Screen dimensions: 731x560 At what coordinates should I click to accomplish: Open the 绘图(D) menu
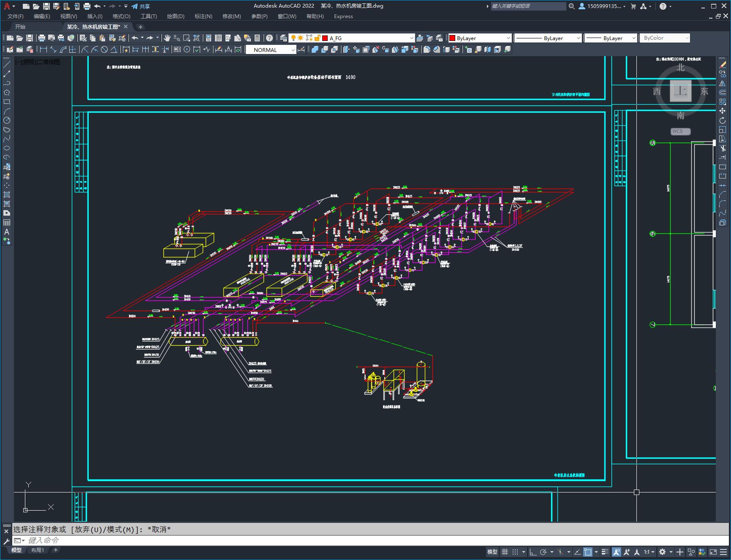pos(175,16)
